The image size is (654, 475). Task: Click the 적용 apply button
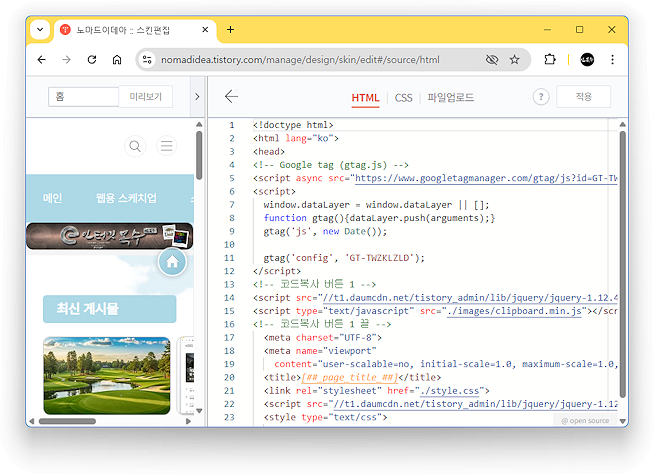584,97
